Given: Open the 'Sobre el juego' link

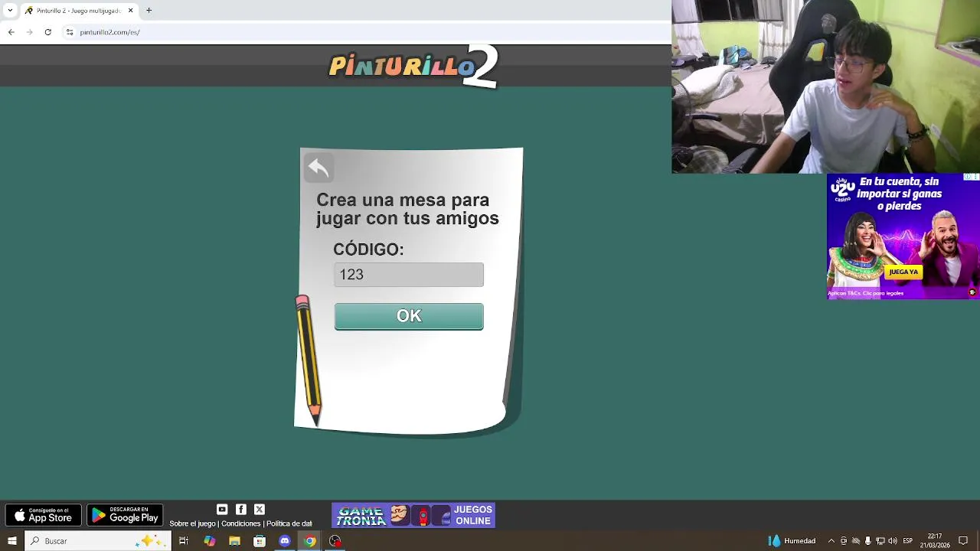Looking at the screenshot, I should click(x=192, y=523).
